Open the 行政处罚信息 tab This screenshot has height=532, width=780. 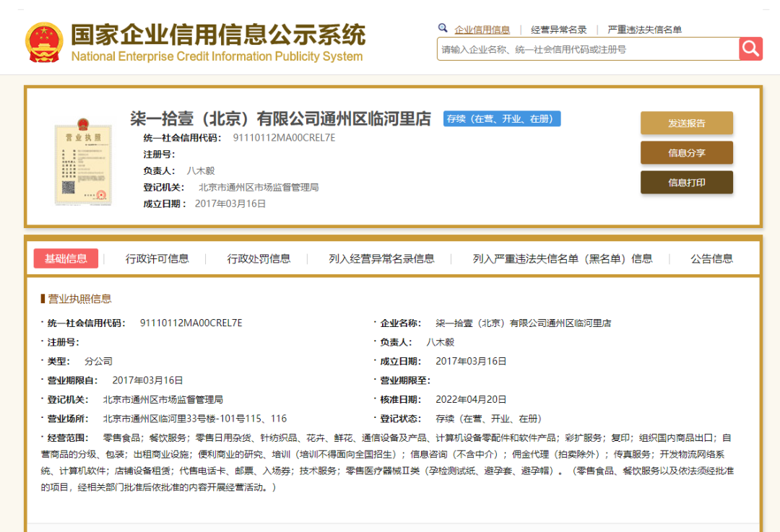point(259,258)
